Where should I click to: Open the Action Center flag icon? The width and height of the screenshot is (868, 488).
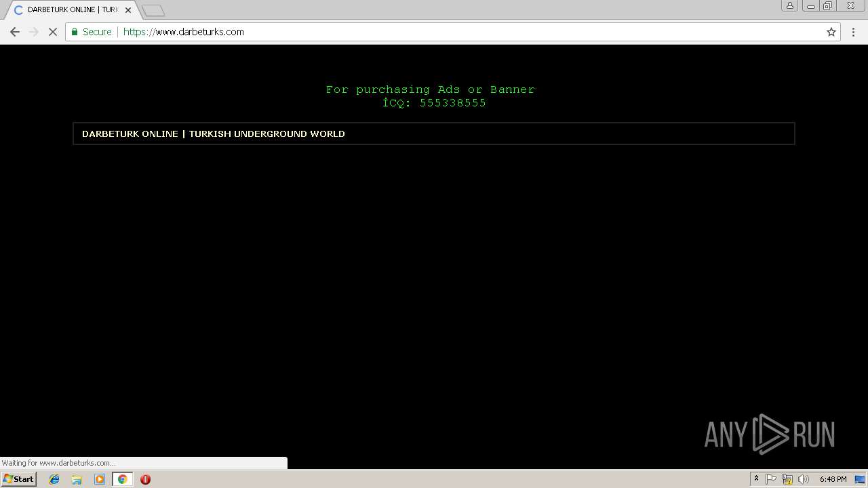pos(771,479)
